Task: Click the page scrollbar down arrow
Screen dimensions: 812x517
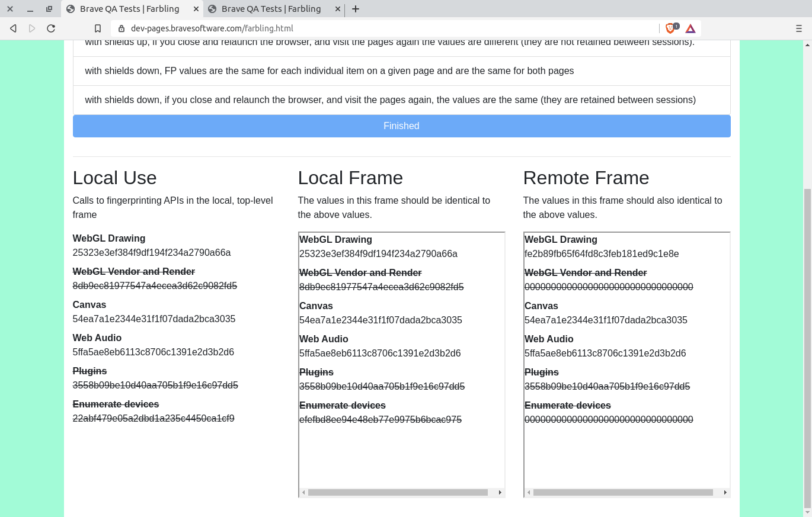Action: [807, 513]
